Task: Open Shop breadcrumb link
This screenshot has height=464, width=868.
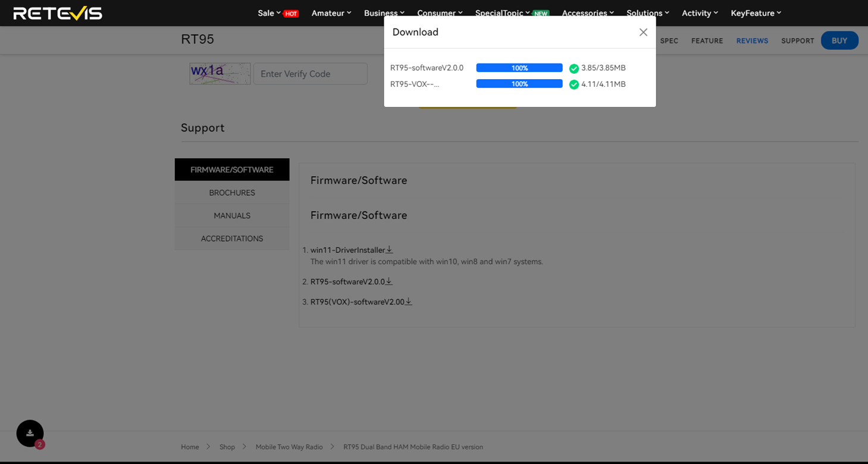Action: point(227,447)
